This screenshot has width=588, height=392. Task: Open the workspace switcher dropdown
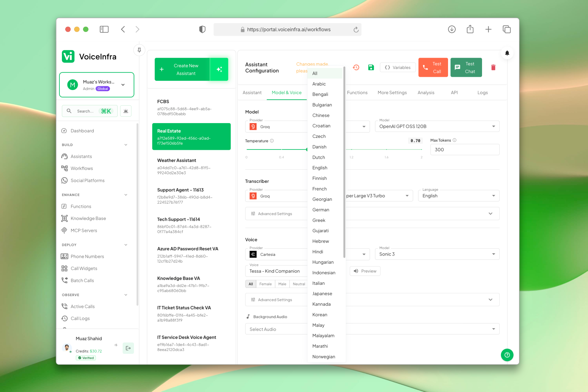click(97, 85)
